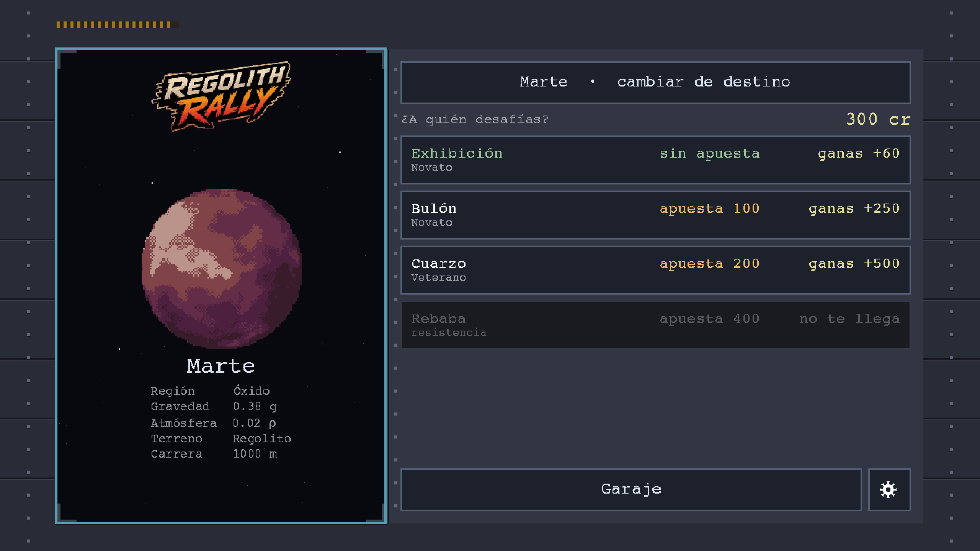This screenshot has width=980, height=551.
Task: Click "resistencia" label under Rebaba
Action: 449,333
